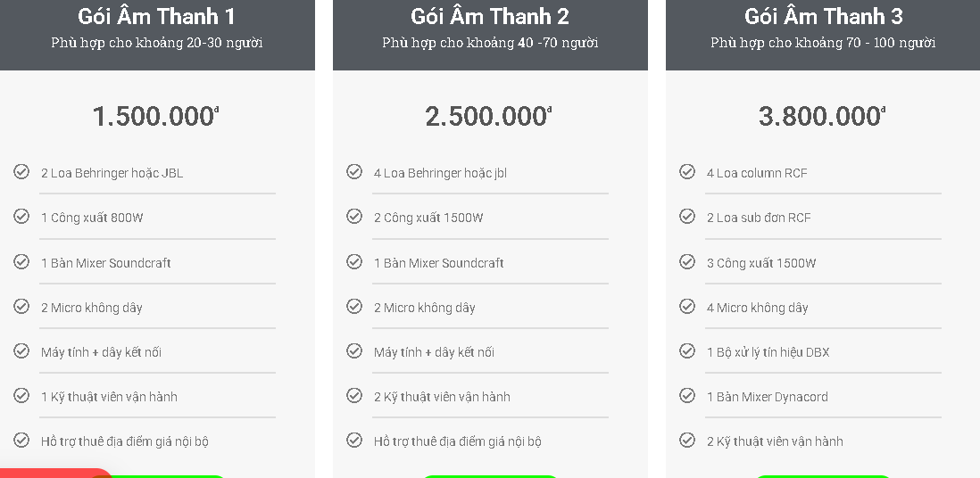980x478 pixels.
Task: Click check icon beside "2 Loa Behringer hoặc JBL"
Action: click(21, 171)
